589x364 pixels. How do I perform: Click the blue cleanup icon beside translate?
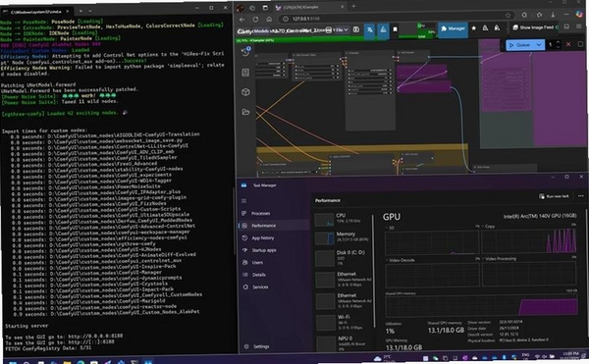383,30
